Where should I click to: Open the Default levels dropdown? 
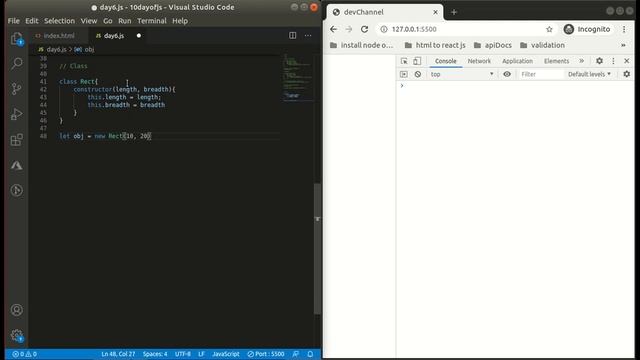(589, 74)
